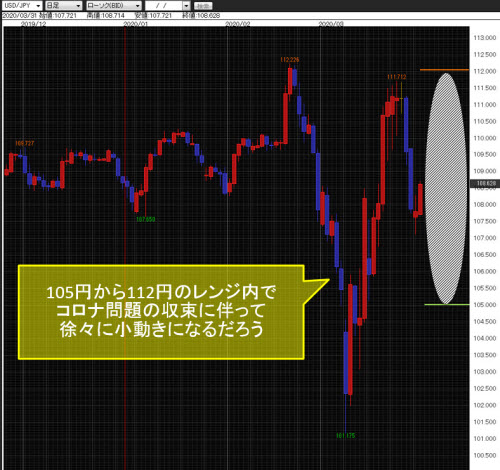
Task: Select the 2020/03/31 date text
Action: [20, 16]
